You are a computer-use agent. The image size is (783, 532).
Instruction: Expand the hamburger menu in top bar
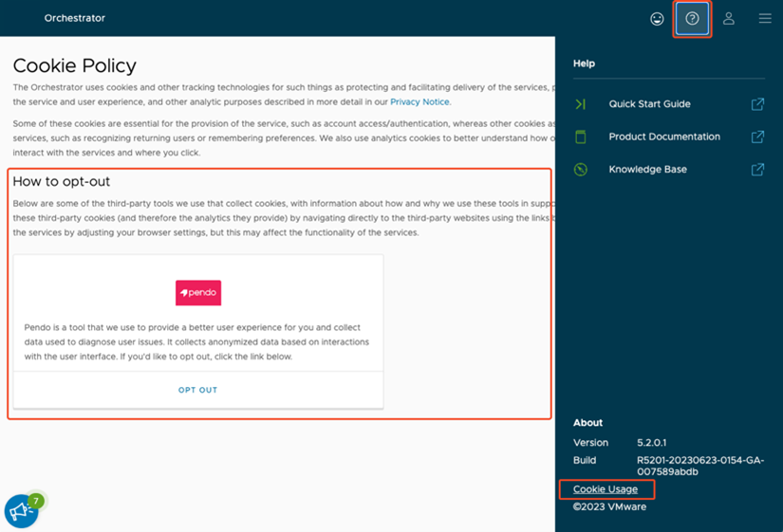(x=765, y=19)
